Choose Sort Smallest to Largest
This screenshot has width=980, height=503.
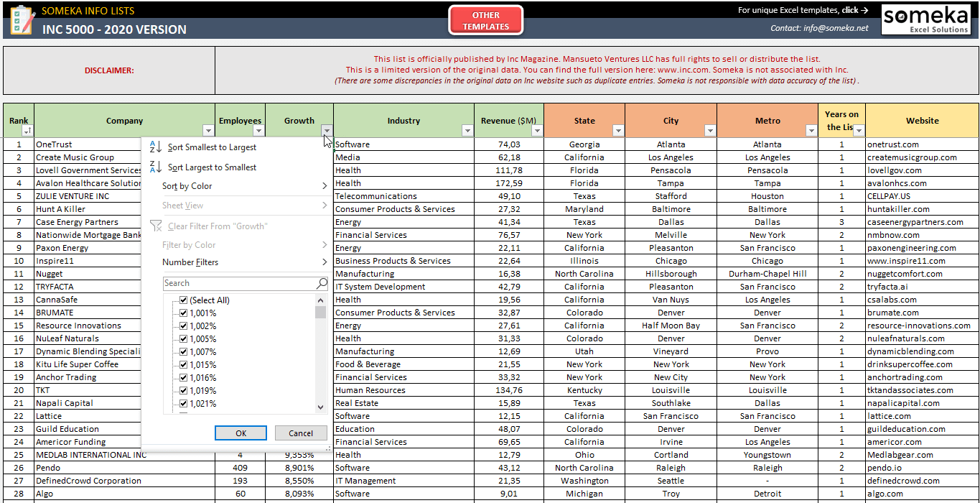pyautogui.click(x=237, y=147)
